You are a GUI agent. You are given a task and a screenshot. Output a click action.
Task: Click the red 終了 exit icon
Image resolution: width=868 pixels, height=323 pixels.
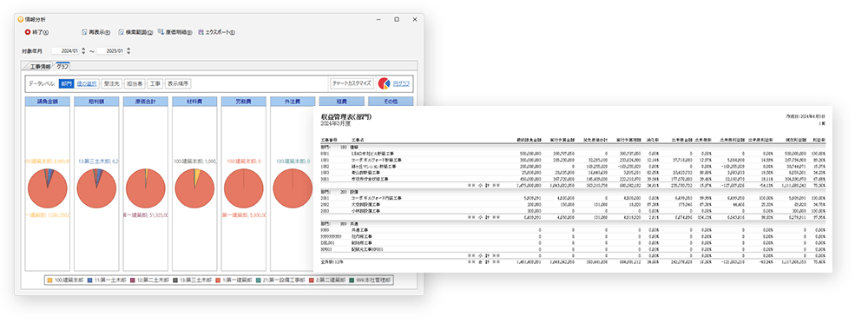tap(27, 32)
